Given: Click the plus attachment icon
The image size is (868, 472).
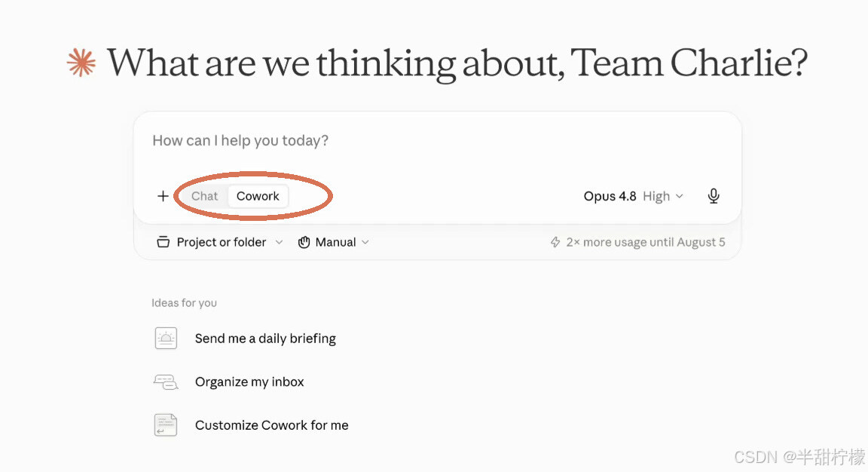Looking at the screenshot, I should click(163, 196).
